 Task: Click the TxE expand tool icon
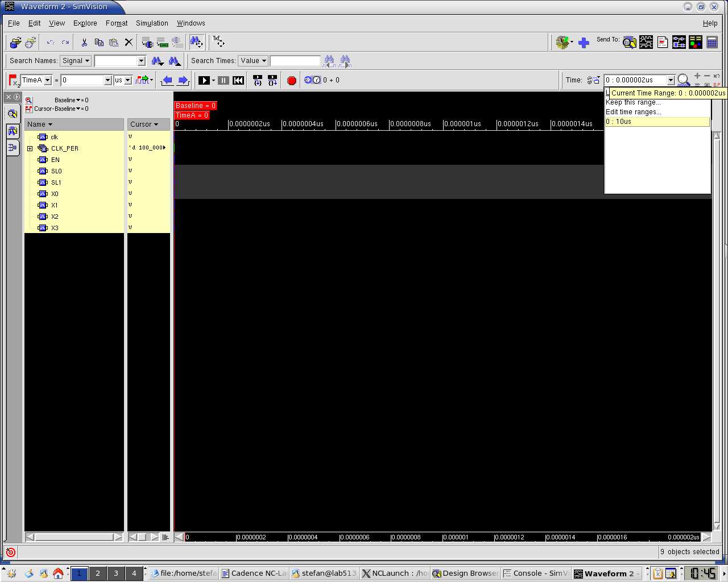coord(218,41)
